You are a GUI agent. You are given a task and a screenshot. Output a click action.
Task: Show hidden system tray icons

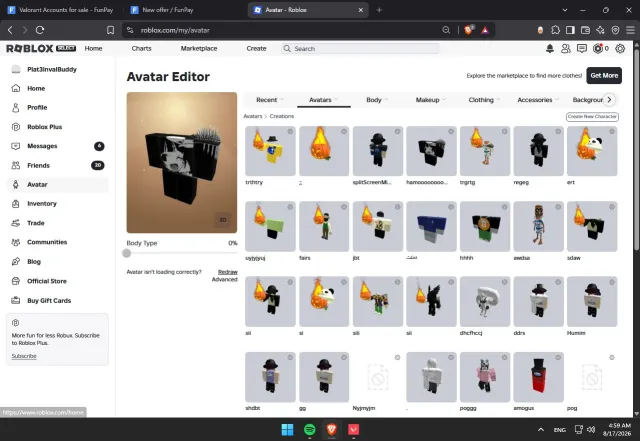pyautogui.click(x=541, y=430)
